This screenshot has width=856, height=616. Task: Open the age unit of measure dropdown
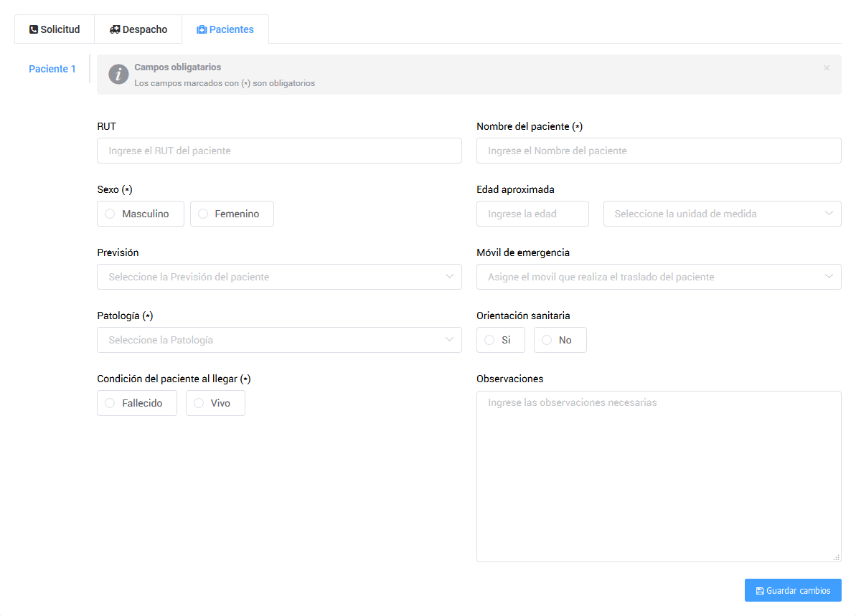(722, 214)
